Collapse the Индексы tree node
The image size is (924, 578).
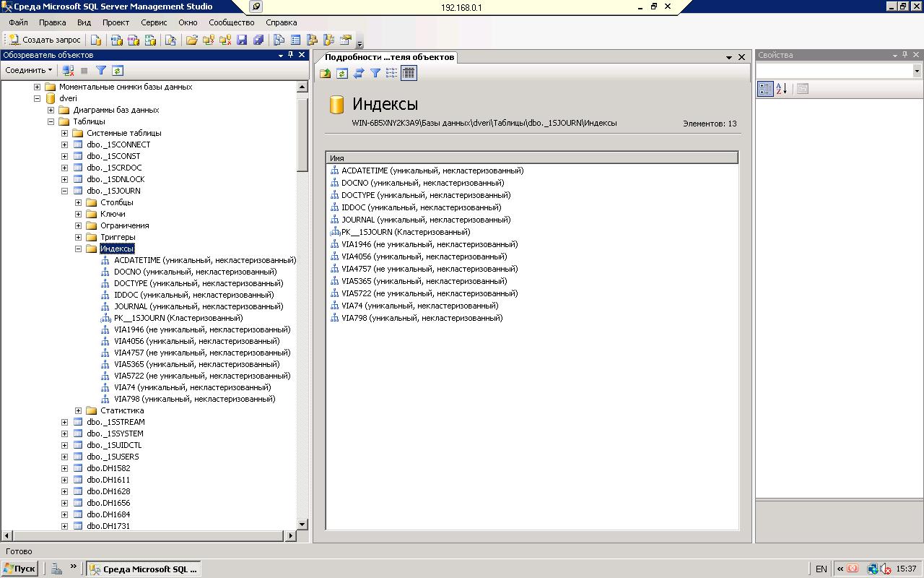pyautogui.click(x=78, y=249)
